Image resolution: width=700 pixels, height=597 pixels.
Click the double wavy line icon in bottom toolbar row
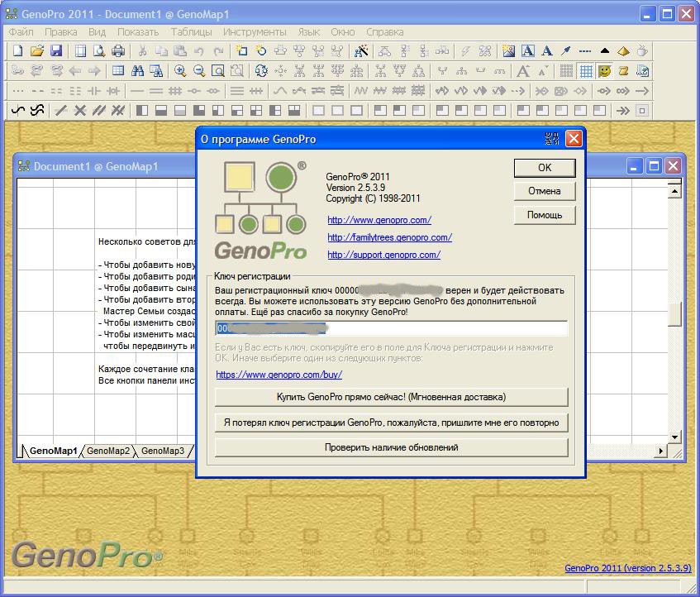tap(37, 110)
